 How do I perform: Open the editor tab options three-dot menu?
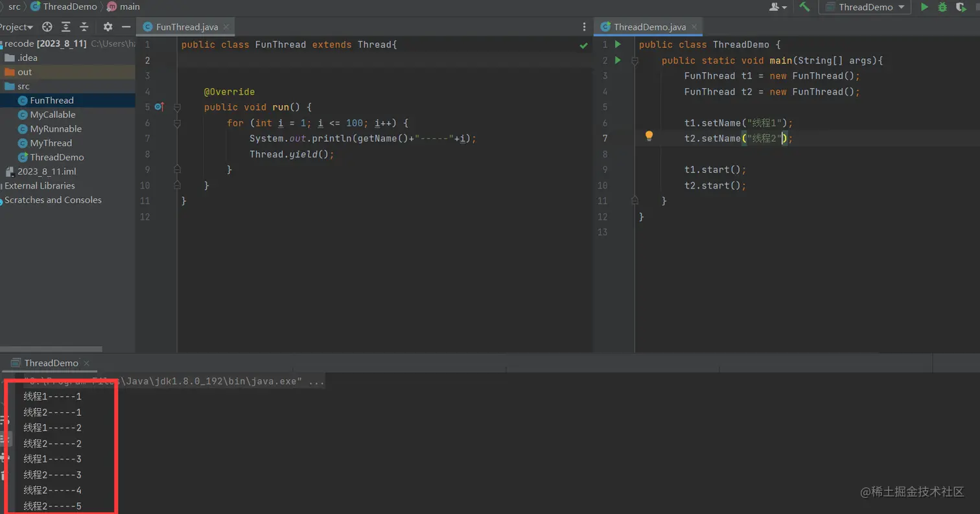point(585,27)
